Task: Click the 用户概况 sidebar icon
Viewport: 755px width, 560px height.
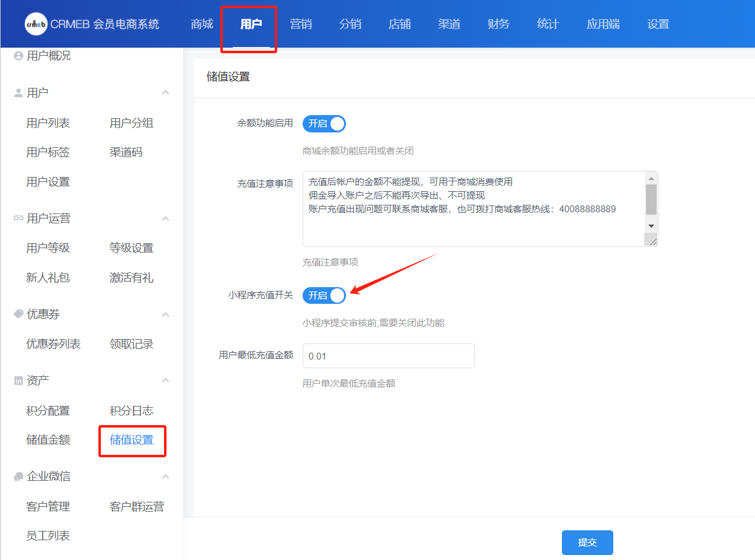Action: pyautogui.click(x=19, y=56)
